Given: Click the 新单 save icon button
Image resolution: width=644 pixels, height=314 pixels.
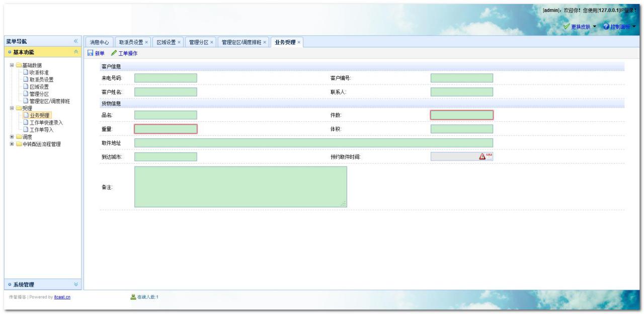Looking at the screenshot, I should (x=91, y=53).
